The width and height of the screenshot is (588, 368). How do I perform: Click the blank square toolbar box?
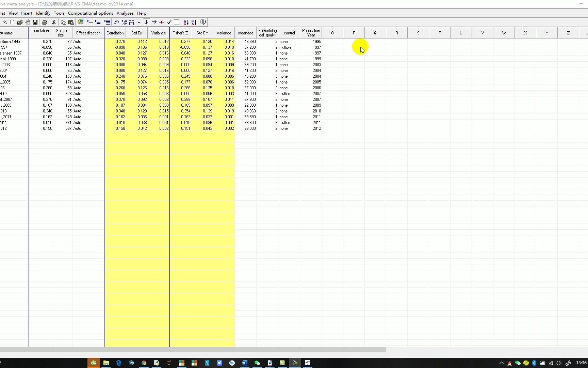tap(177, 22)
